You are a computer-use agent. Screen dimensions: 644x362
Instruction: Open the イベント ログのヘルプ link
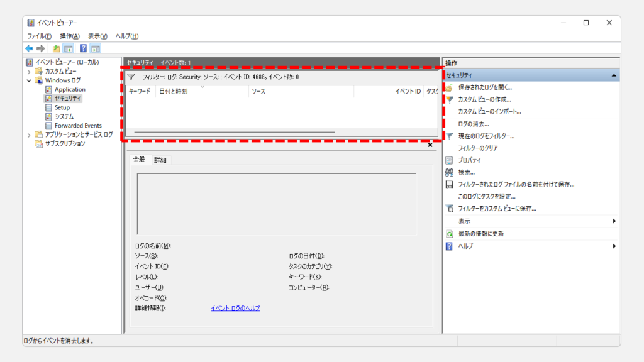point(235,308)
